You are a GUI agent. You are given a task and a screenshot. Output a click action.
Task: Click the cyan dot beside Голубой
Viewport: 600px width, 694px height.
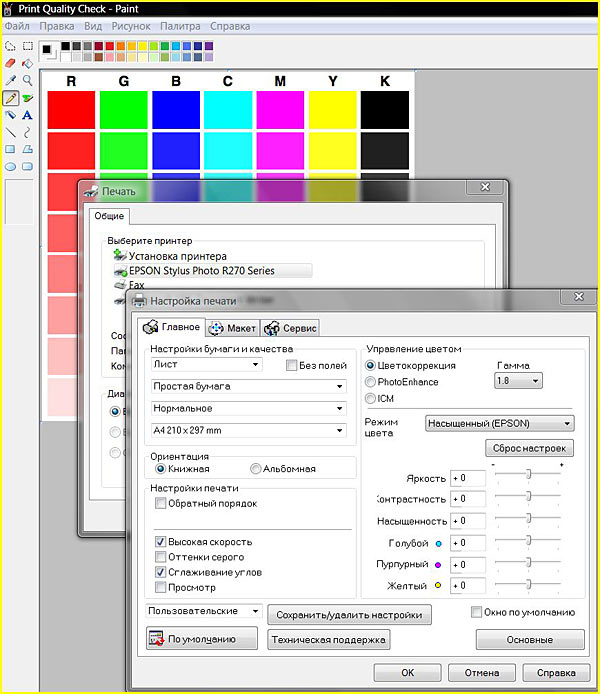point(438,544)
